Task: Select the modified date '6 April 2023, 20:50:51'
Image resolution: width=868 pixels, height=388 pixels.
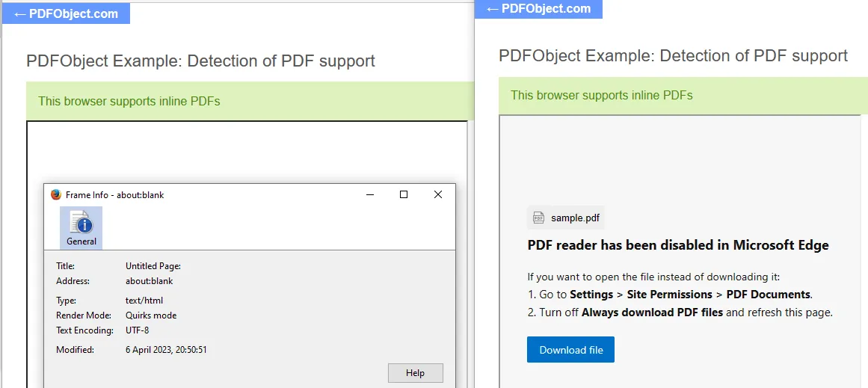Action: coord(166,350)
